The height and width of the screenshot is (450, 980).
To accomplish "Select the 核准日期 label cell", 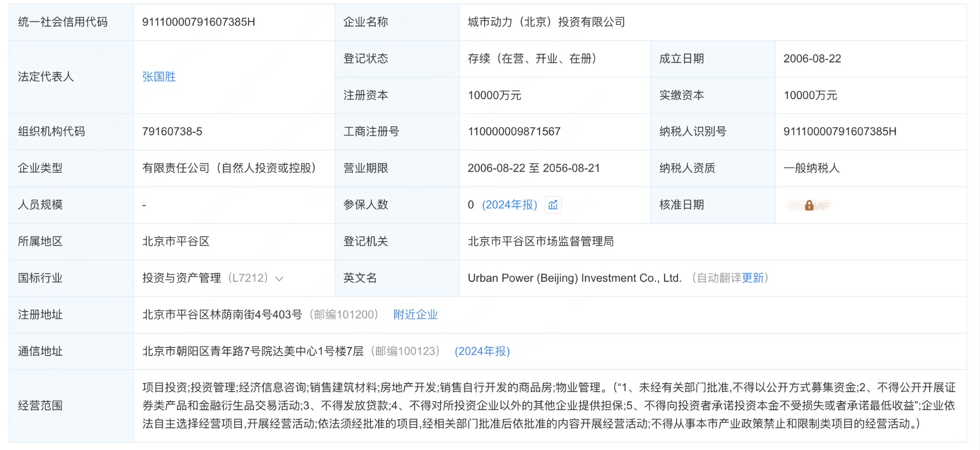I will (x=713, y=205).
